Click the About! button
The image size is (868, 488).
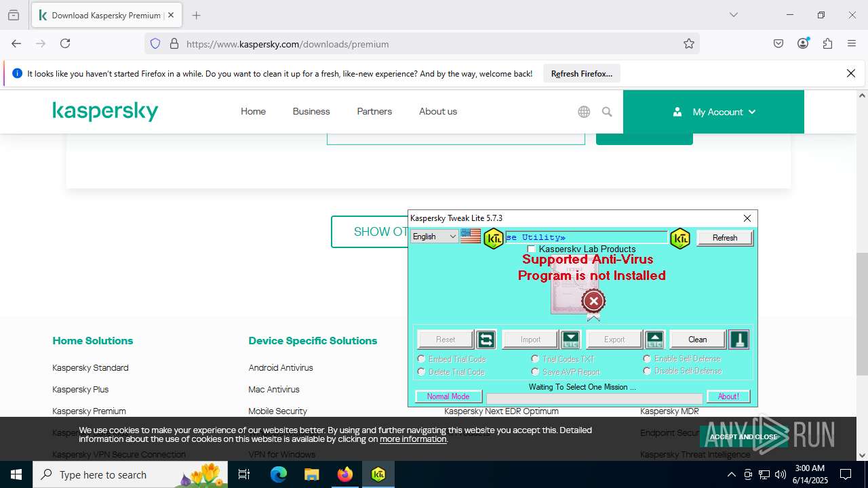pos(728,396)
